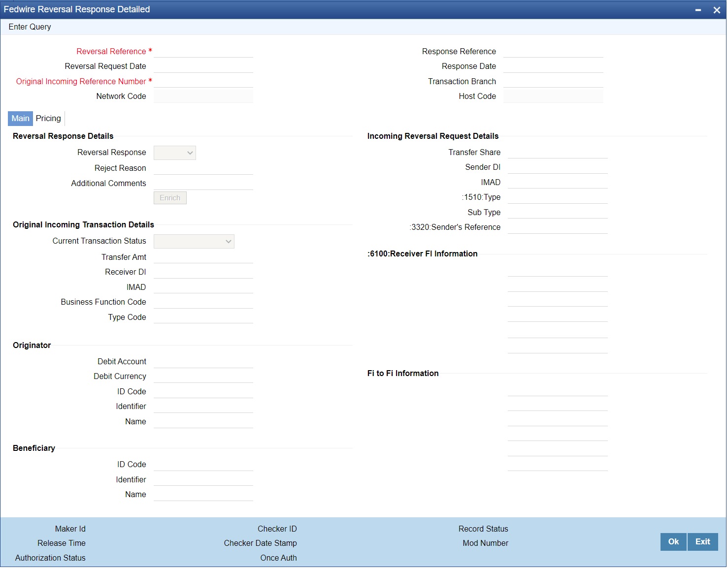The height and width of the screenshot is (568, 728).
Task: Click the Checker Date Stamp label
Action: (261, 543)
